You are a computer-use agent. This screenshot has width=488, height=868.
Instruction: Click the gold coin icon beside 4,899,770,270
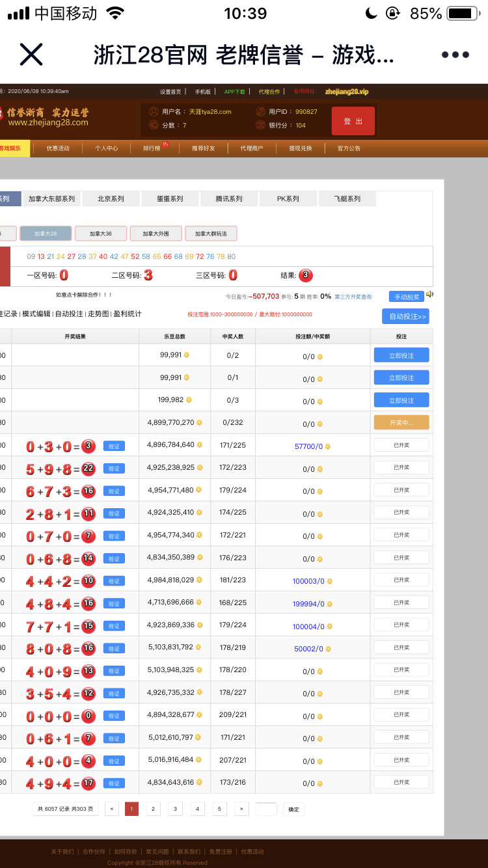[199, 422]
